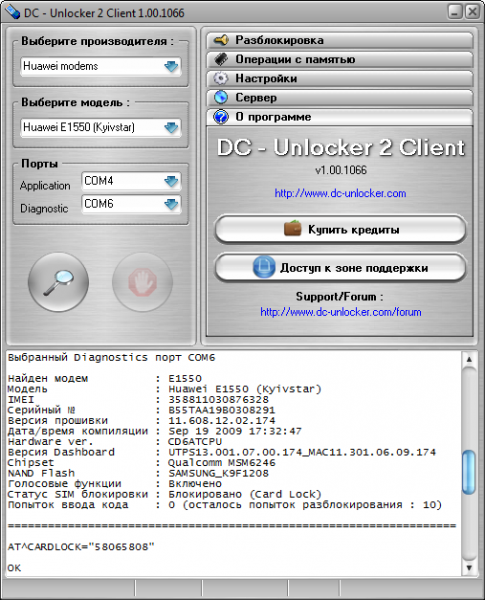
Task: Click the gear icon beside Настройки
Action: [x=220, y=78]
